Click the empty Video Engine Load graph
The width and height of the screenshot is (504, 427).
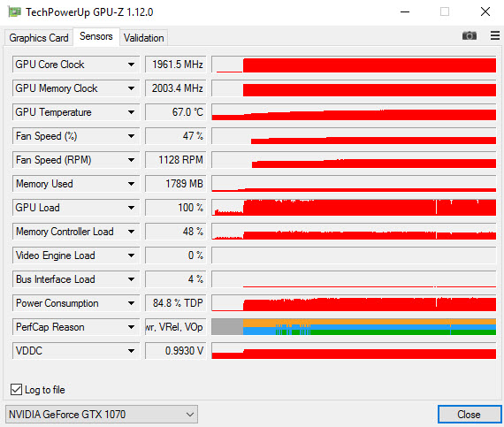pos(354,255)
